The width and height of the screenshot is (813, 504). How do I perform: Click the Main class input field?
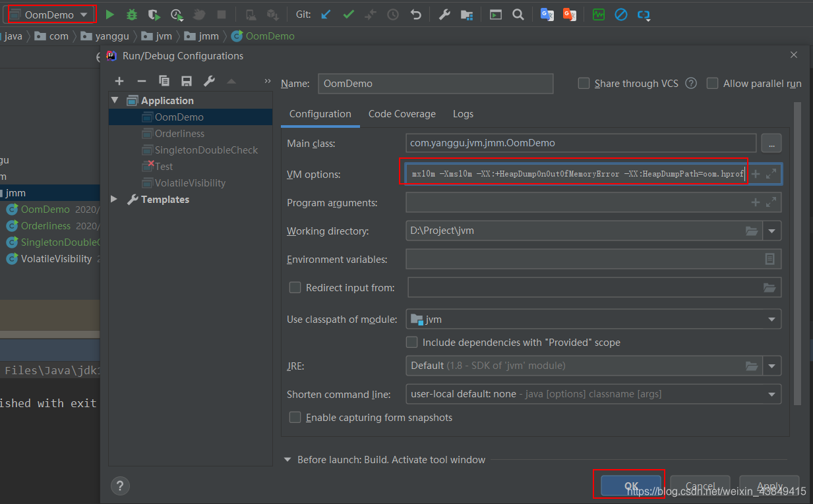coord(581,142)
